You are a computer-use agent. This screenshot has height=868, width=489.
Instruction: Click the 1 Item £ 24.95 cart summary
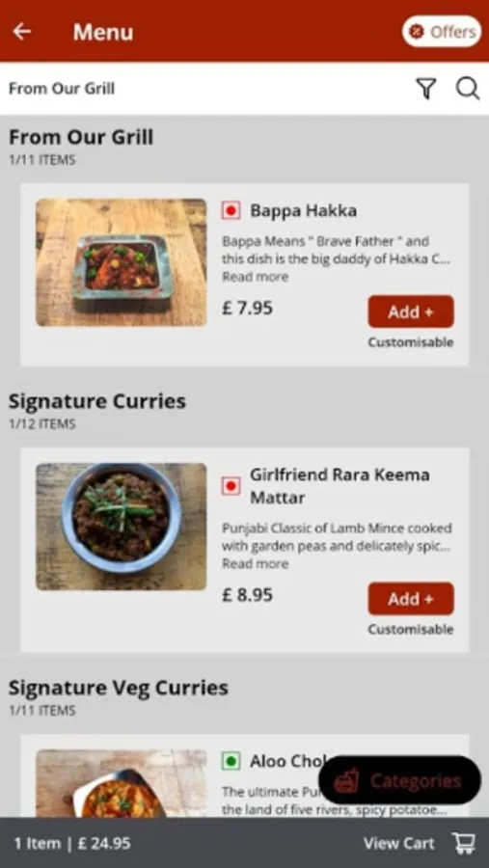(72, 843)
